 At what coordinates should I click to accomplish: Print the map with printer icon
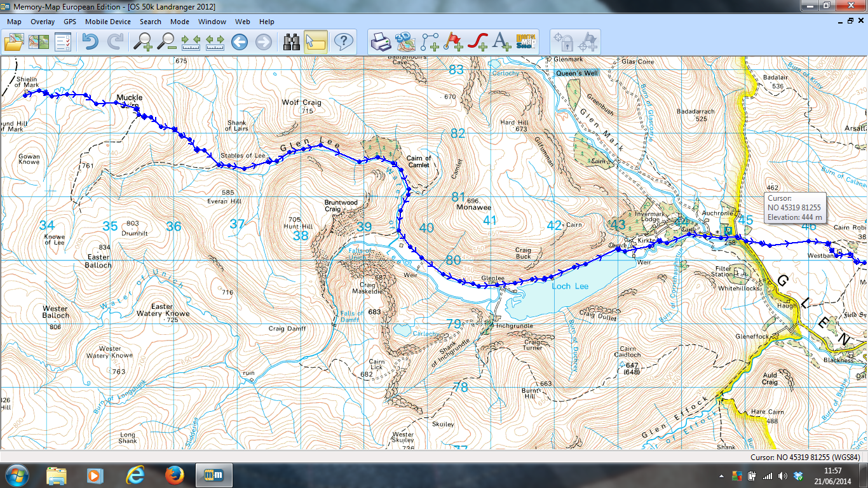coord(381,42)
